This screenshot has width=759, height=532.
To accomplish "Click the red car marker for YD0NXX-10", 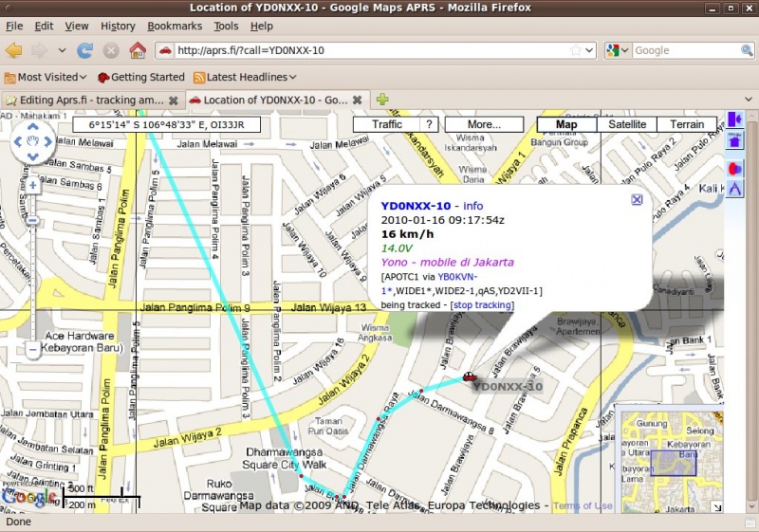I will pos(470,376).
